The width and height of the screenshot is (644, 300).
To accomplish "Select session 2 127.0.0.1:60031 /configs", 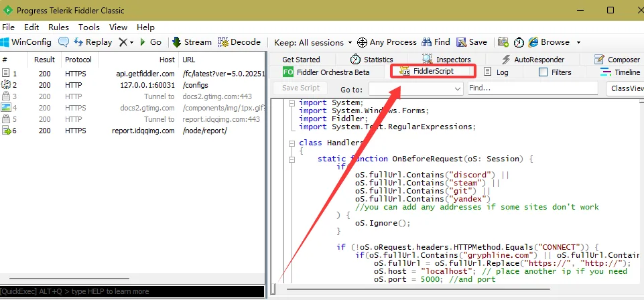I will (132, 85).
